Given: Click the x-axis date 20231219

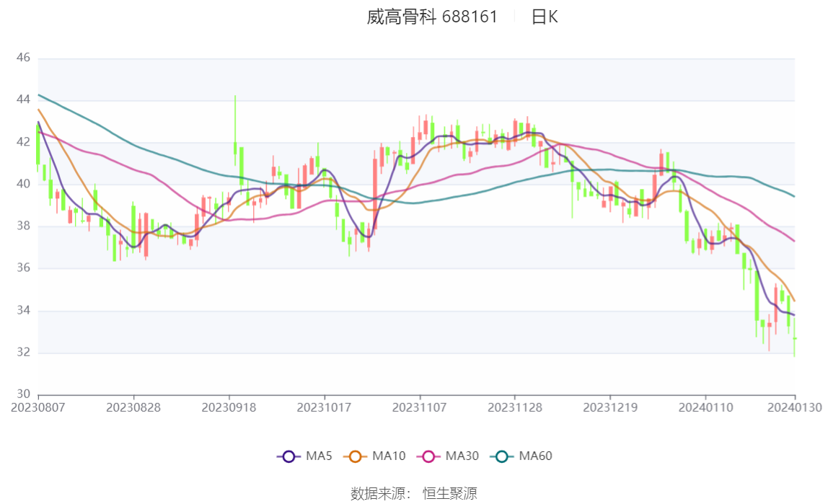Looking at the screenshot, I should [610, 407].
